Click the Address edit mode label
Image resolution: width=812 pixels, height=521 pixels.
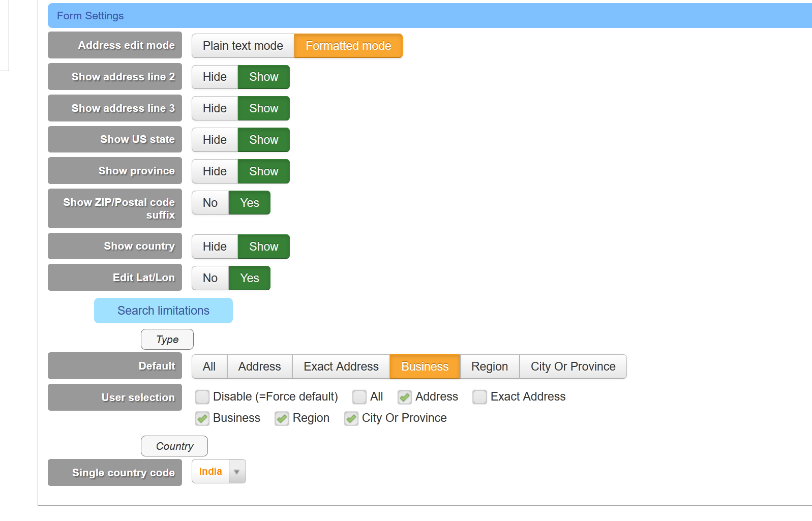click(115, 45)
